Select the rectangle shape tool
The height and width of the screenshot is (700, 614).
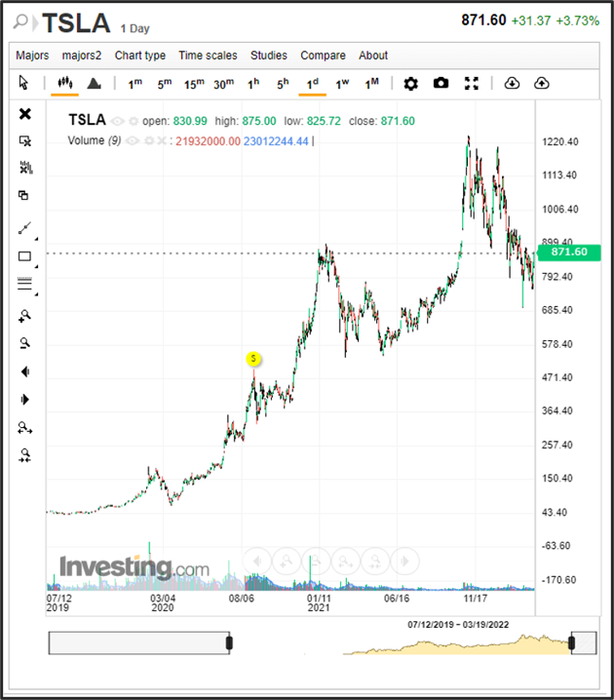[24, 256]
